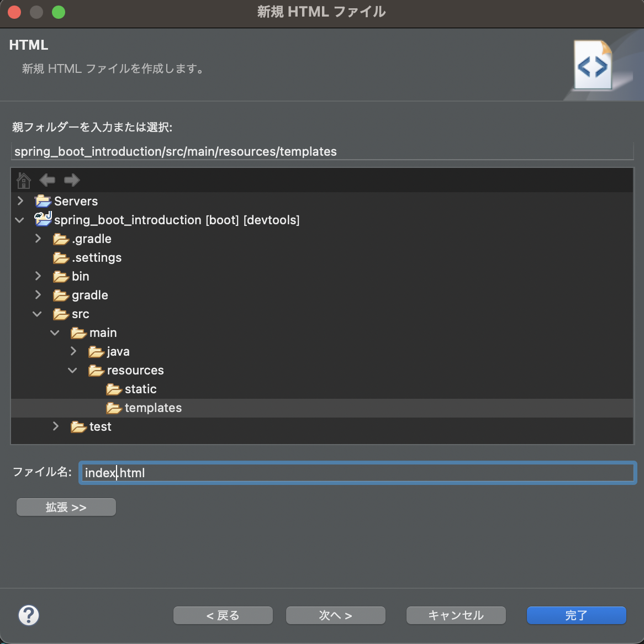The image size is (644, 644).
Task: Click the templates folder icon
Action: tap(114, 408)
